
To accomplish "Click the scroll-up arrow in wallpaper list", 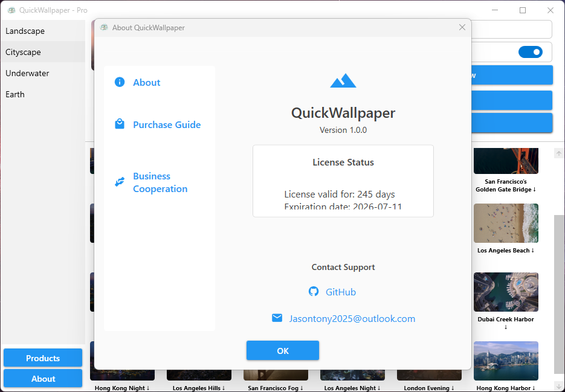I will 558,153.
